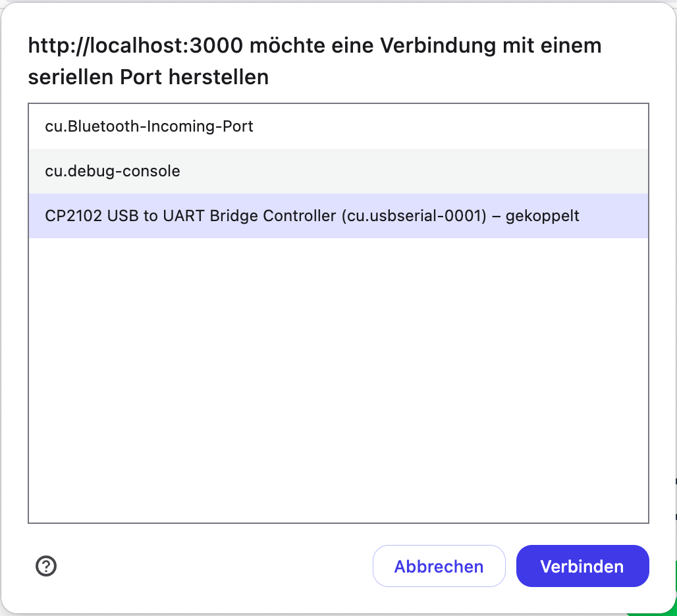This screenshot has height=616, width=677.
Task: Select cu.Bluetooth-Incoming-Port from the list
Action: [x=338, y=126]
